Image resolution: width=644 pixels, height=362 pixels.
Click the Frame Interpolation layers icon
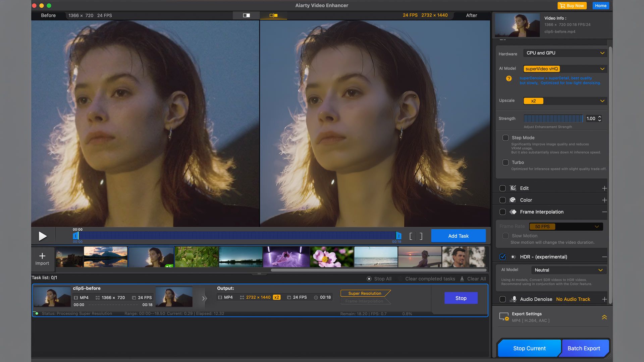(x=513, y=212)
